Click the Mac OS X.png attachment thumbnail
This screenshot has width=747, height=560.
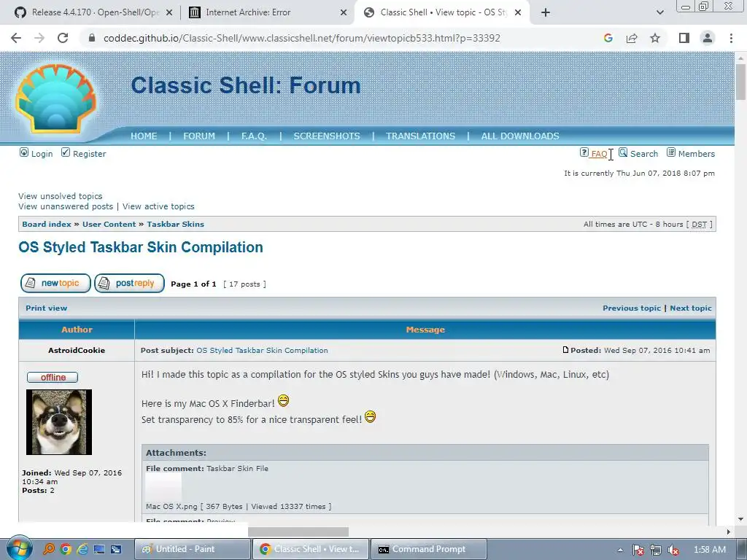click(164, 486)
